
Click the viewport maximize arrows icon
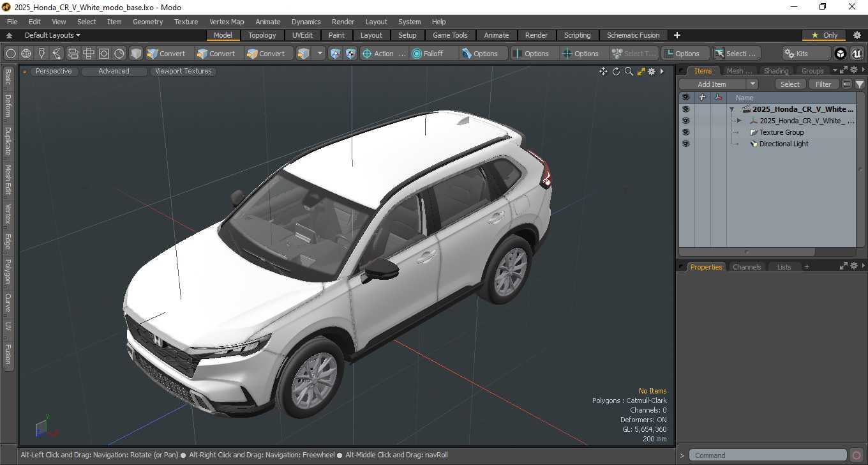[641, 72]
